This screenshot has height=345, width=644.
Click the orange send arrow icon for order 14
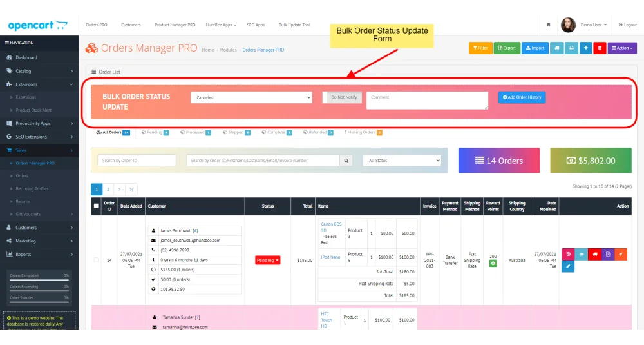[x=621, y=254]
